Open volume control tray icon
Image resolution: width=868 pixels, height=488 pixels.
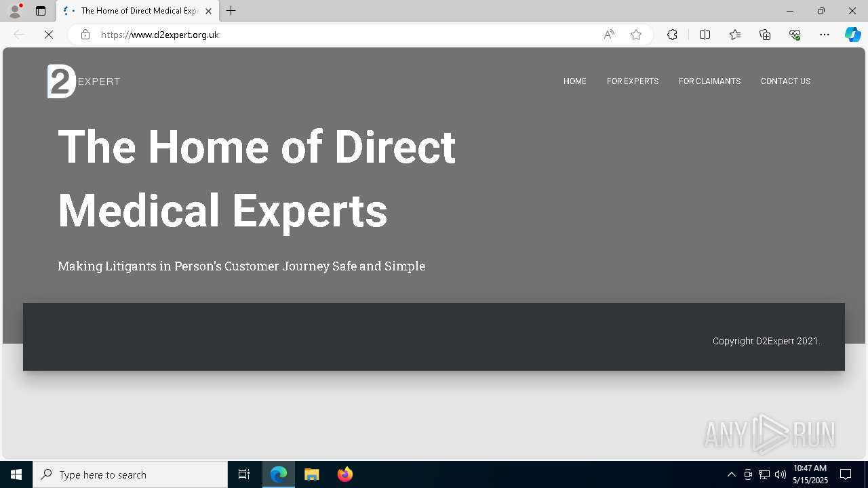coord(781,474)
